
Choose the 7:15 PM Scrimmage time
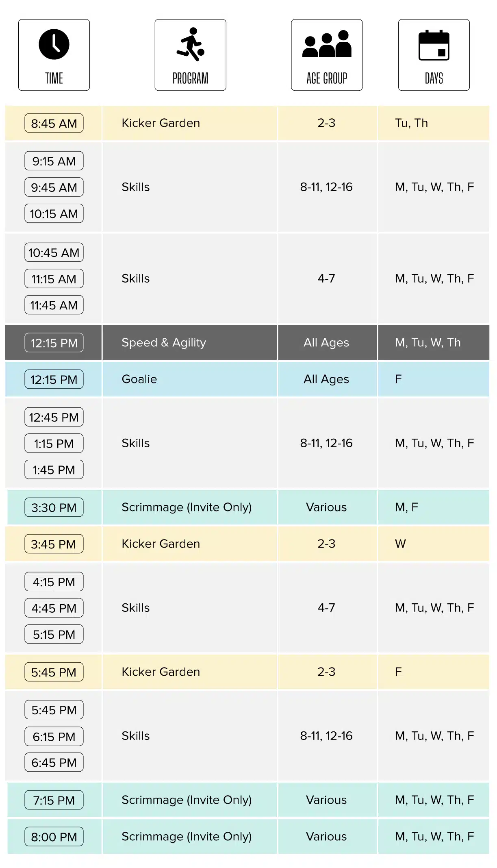54,800
